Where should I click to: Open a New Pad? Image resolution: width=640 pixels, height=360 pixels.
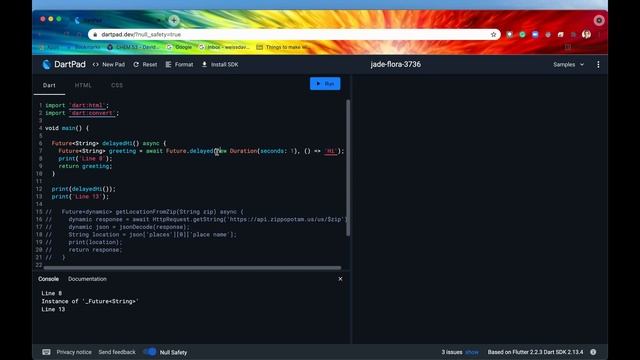pos(109,64)
